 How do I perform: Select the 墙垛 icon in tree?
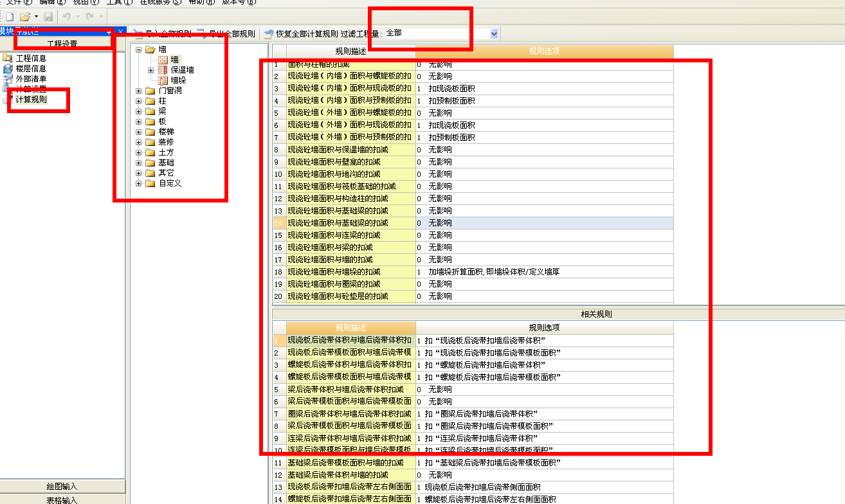[163, 80]
